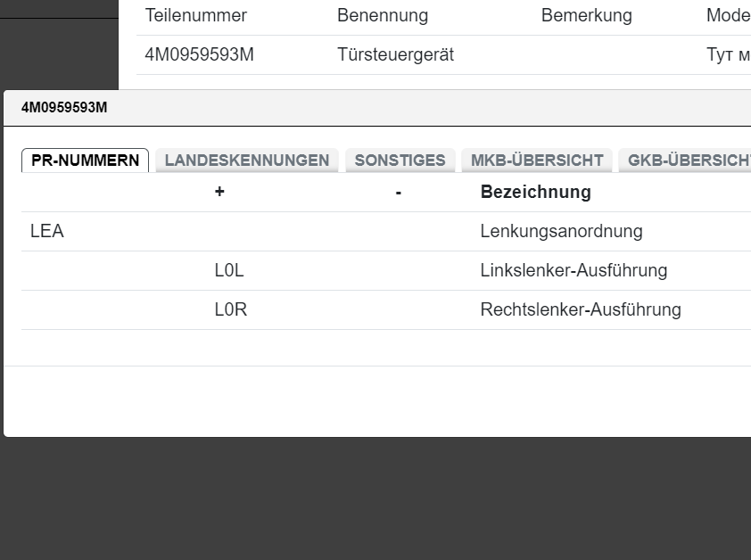This screenshot has width=751, height=560.
Task: Select Rechtslenker-Ausführung row
Action: tap(580, 310)
